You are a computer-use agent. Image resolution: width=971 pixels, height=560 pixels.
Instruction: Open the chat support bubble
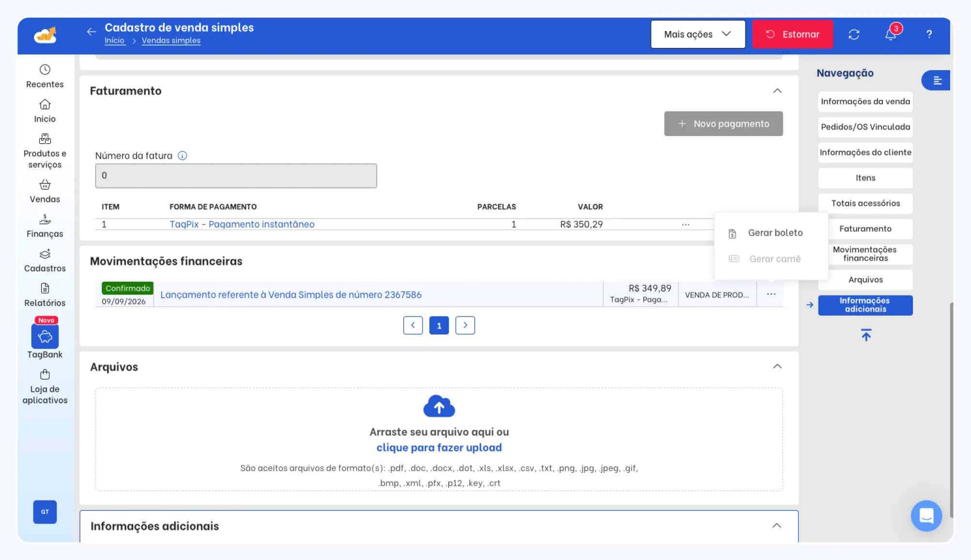pyautogui.click(x=926, y=515)
